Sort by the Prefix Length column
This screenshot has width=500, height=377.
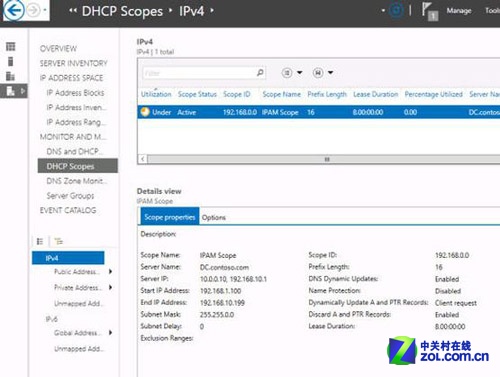[327, 94]
